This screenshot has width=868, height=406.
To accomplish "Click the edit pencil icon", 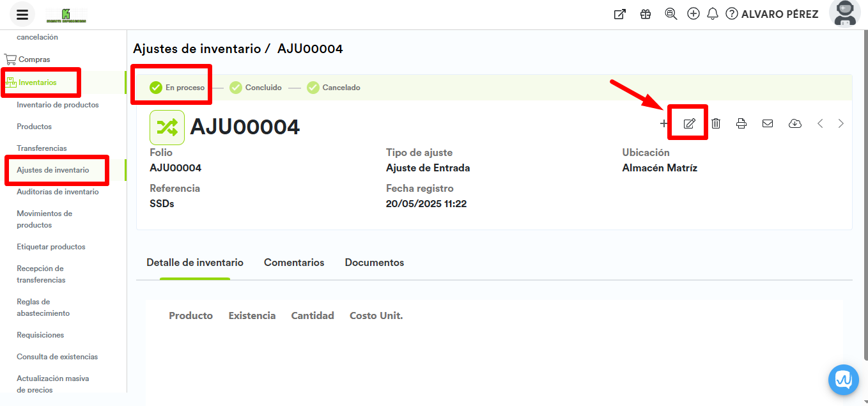I will pos(689,123).
